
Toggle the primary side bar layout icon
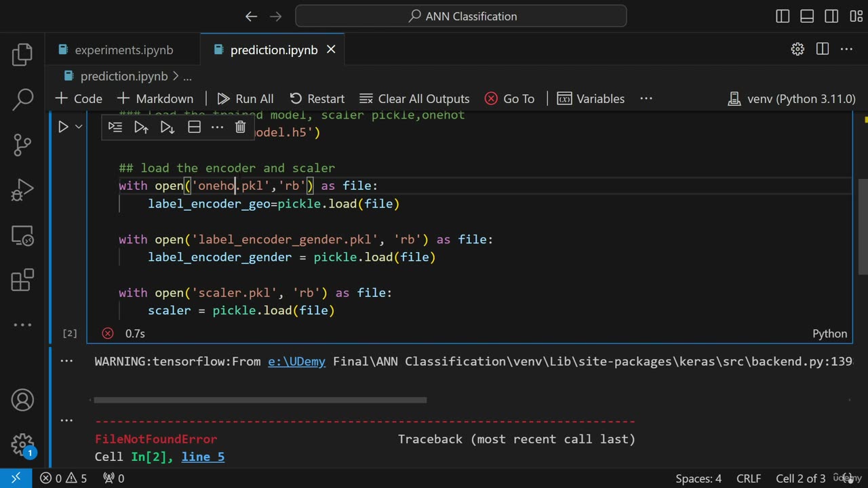(x=783, y=16)
